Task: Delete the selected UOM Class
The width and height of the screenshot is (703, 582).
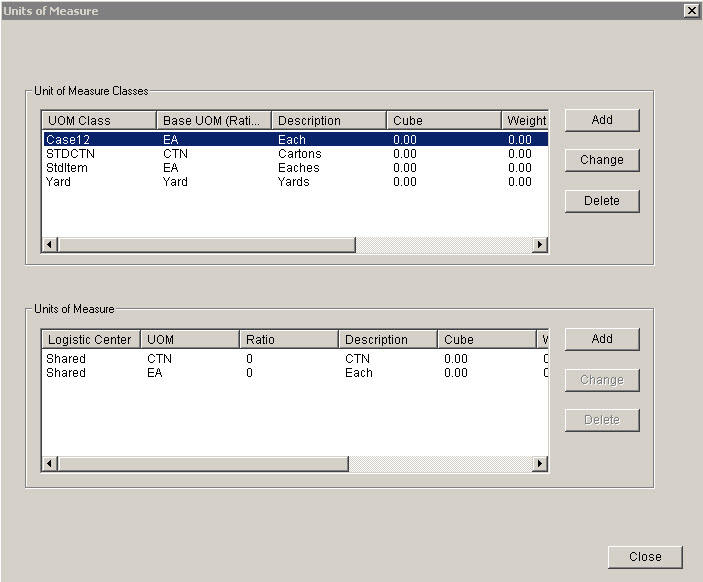Action: click(602, 200)
